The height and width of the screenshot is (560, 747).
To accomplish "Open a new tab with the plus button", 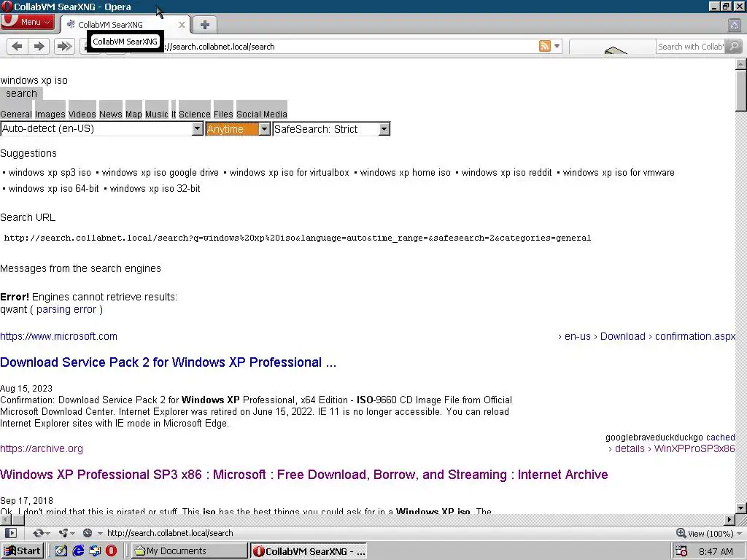I will click(x=204, y=25).
